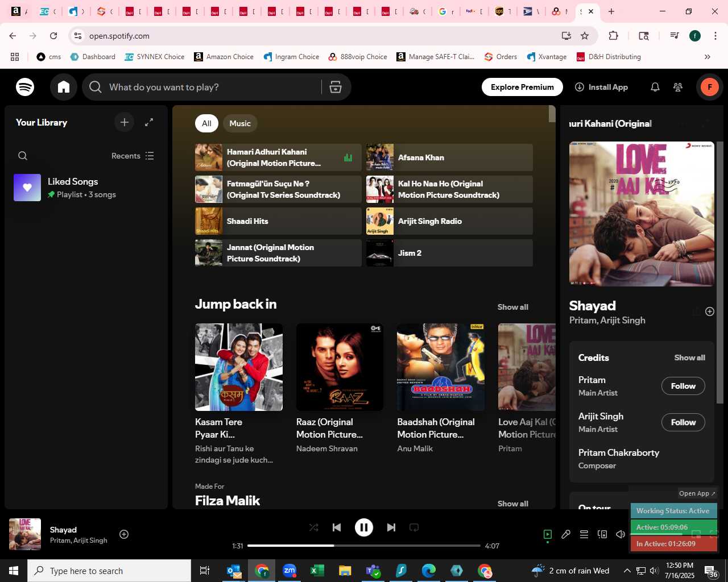Click the Spotify logo icon
728x582 pixels.
point(25,87)
